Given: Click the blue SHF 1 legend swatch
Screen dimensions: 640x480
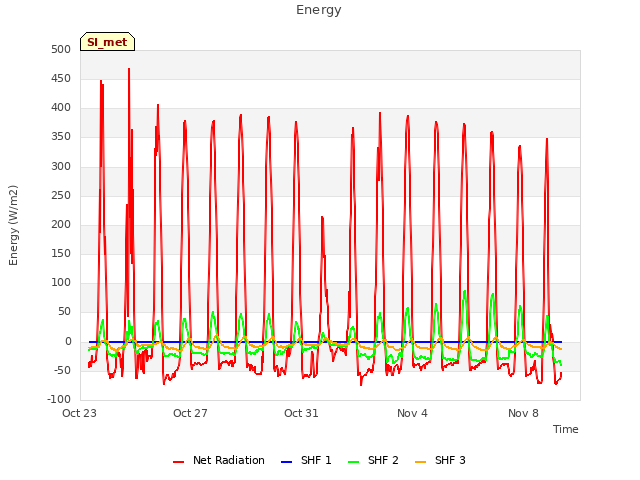Looking at the screenshot, I should 287,462.
